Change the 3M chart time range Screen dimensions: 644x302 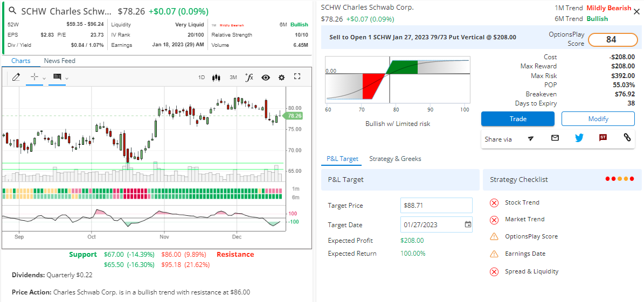pos(233,77)
